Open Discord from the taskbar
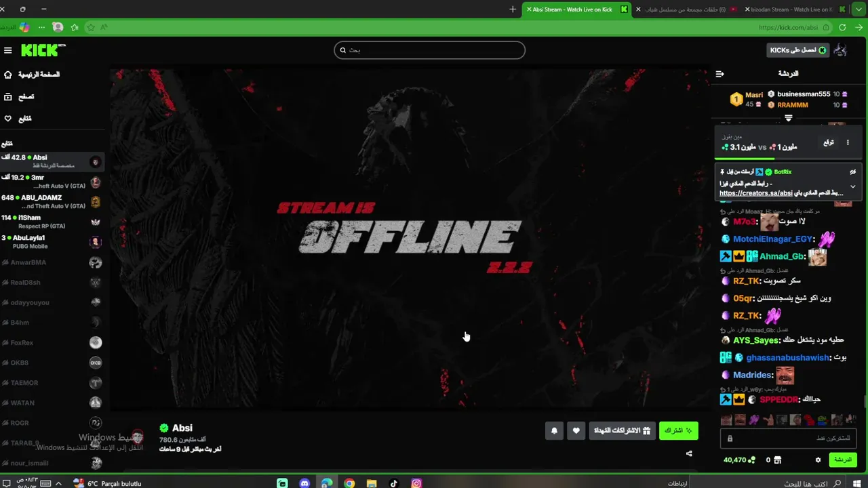Image resolution: width=868 pixels, height=488 pixels. [304, 483]
